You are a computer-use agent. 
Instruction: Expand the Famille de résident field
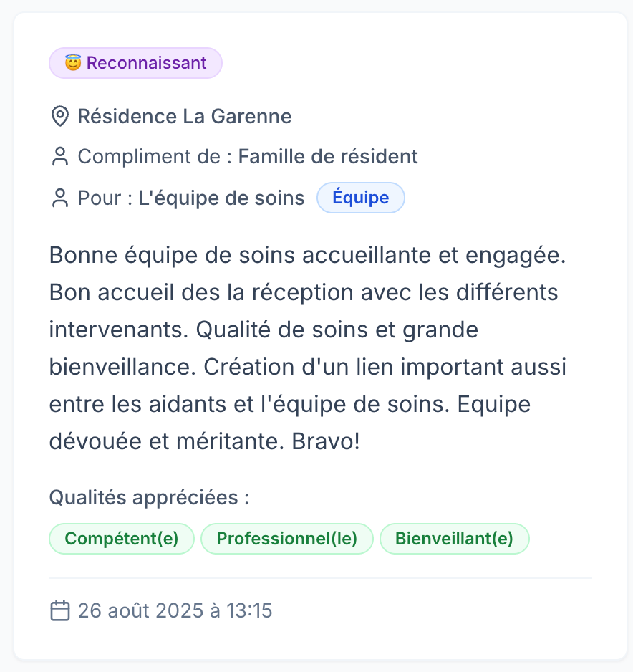(328, 156)
